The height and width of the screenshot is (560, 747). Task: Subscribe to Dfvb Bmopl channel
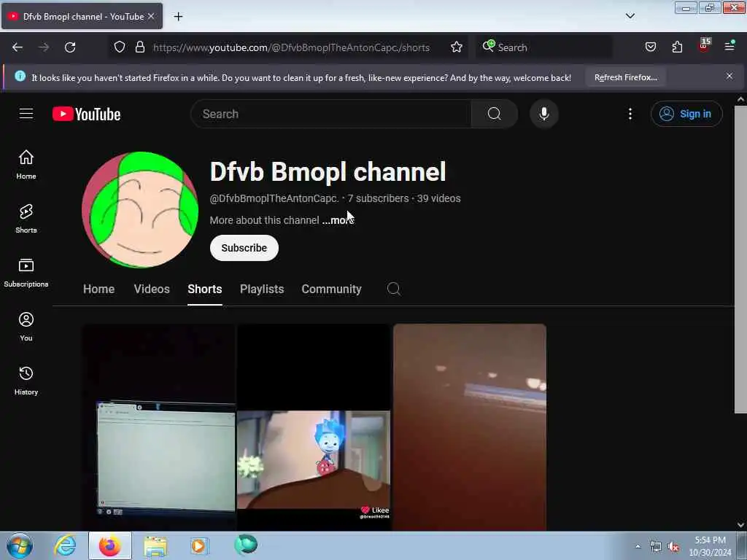(x=244, y=248)
